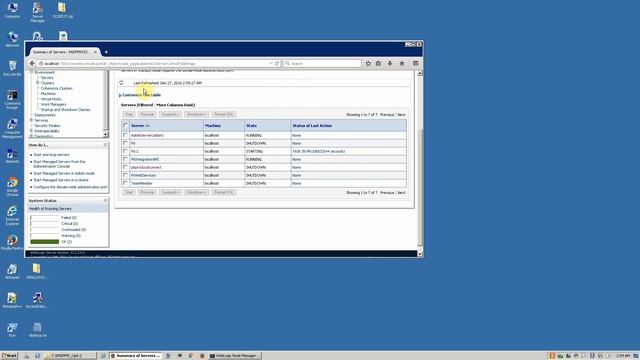640x360 pixels.
Task: Open the Computer desktop icon
Action: [12, 10]
